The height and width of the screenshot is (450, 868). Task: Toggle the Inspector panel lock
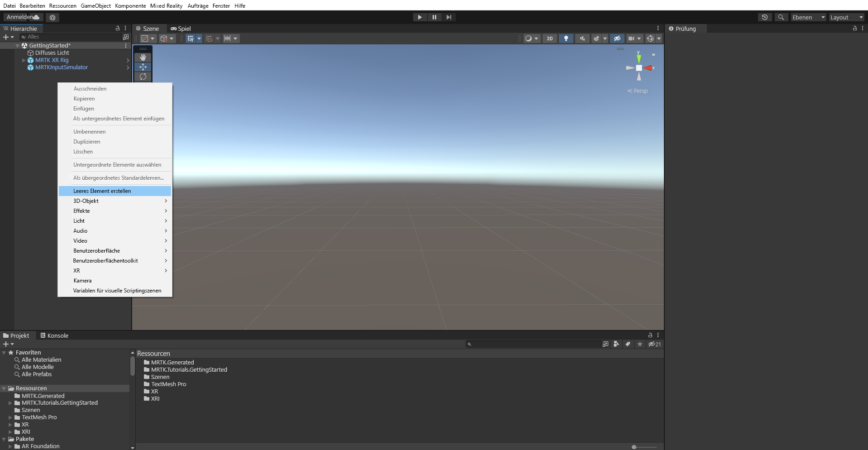[855, 28]
